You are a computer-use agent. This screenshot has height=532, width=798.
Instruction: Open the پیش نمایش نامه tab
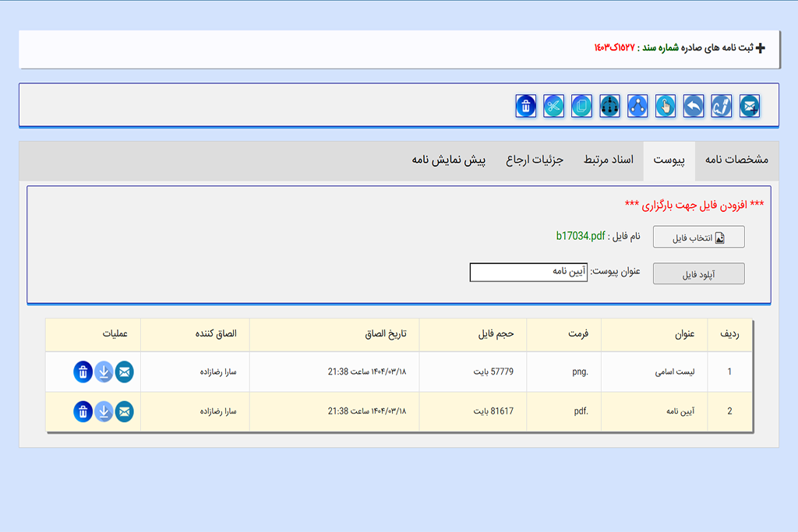[x=449, y=160]
